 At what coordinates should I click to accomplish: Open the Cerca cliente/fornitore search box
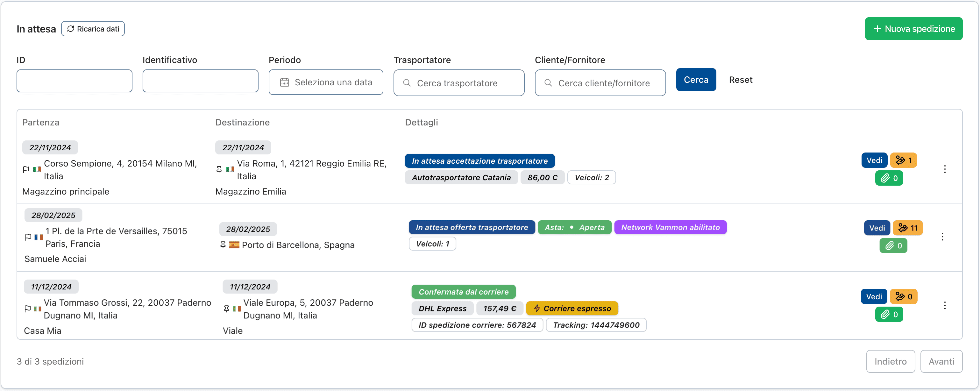click(x=600, y=83)
